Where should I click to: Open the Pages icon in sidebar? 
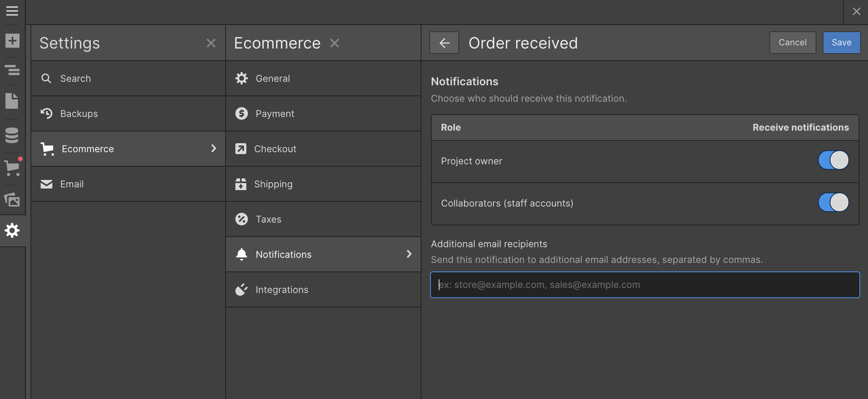click(x=12, y=101)
